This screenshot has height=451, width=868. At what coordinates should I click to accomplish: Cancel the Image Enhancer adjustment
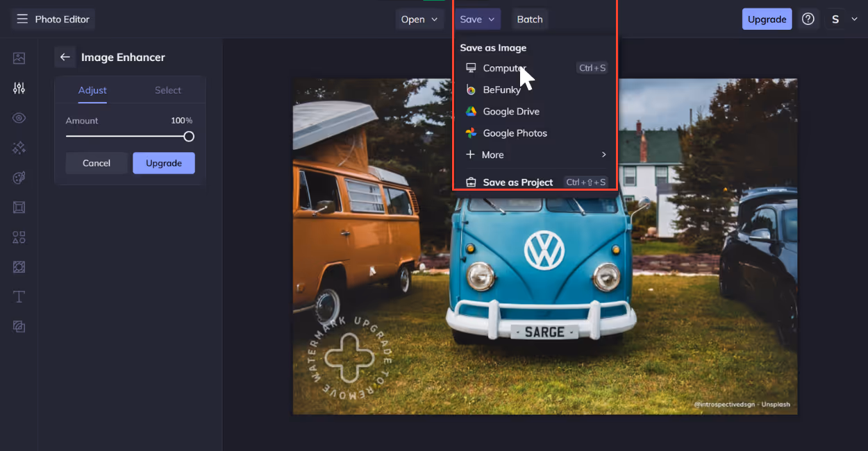click(97, 163)
